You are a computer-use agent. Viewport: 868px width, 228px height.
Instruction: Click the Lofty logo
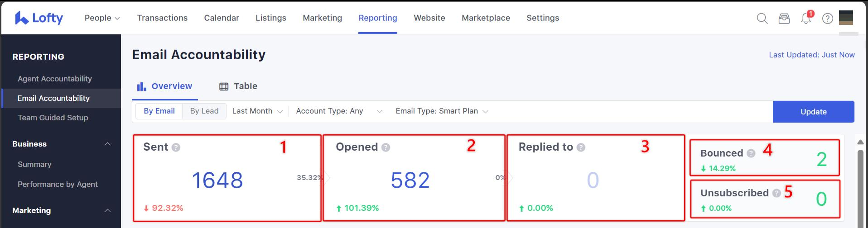(x=39, y=18)
